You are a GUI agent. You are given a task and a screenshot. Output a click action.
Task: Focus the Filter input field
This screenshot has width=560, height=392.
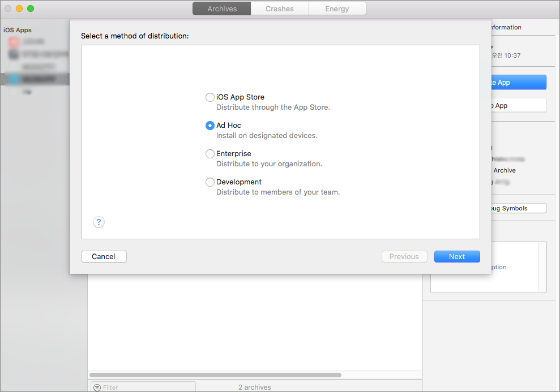click(x=143, y=387)
